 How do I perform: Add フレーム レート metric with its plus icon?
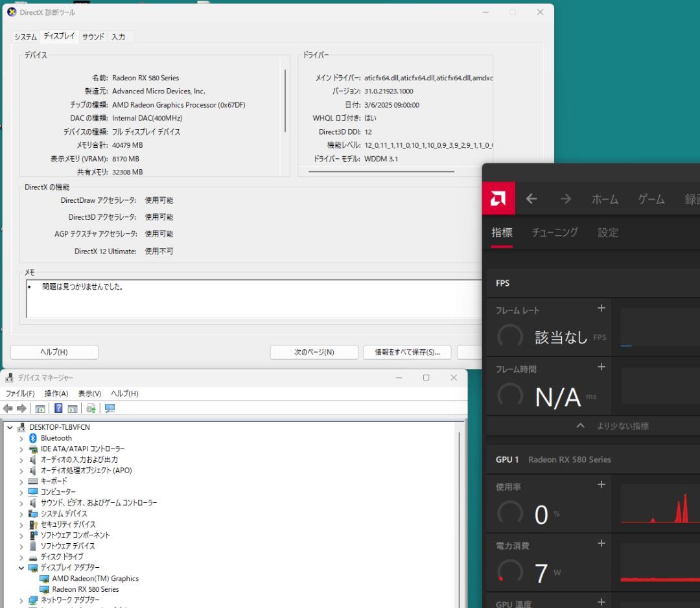point(601,309)
